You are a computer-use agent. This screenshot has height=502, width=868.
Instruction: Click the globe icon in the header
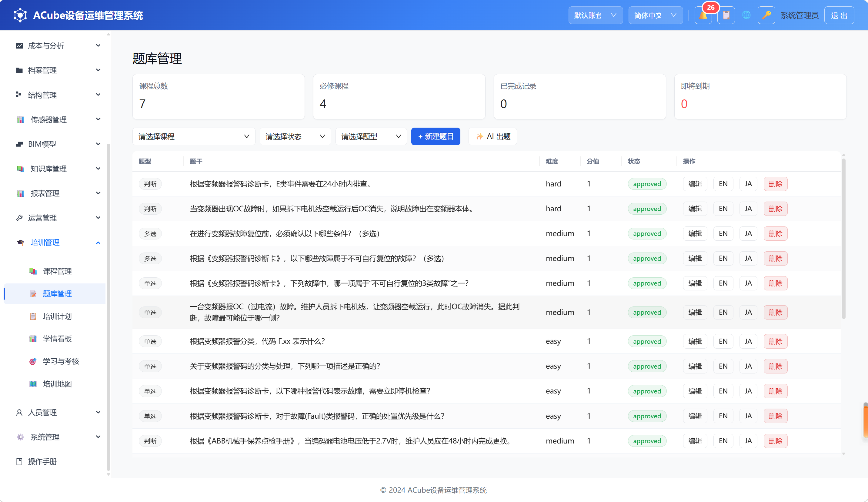[746, 15]
